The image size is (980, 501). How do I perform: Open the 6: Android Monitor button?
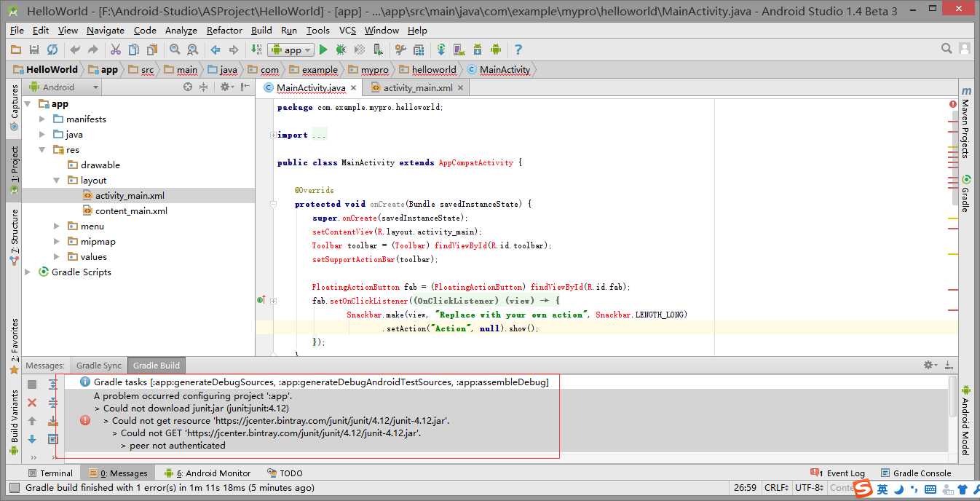tap(208, 473)
